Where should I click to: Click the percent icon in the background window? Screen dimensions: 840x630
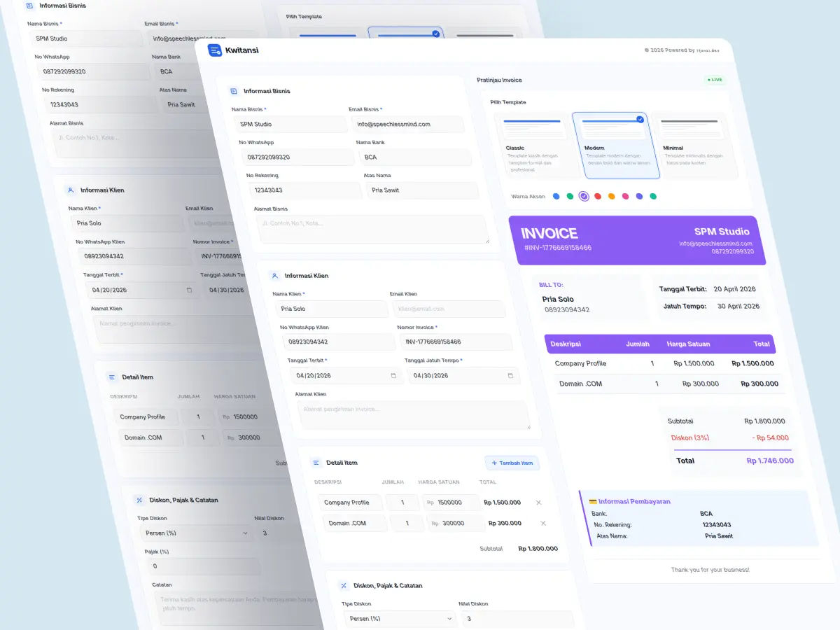139,500
